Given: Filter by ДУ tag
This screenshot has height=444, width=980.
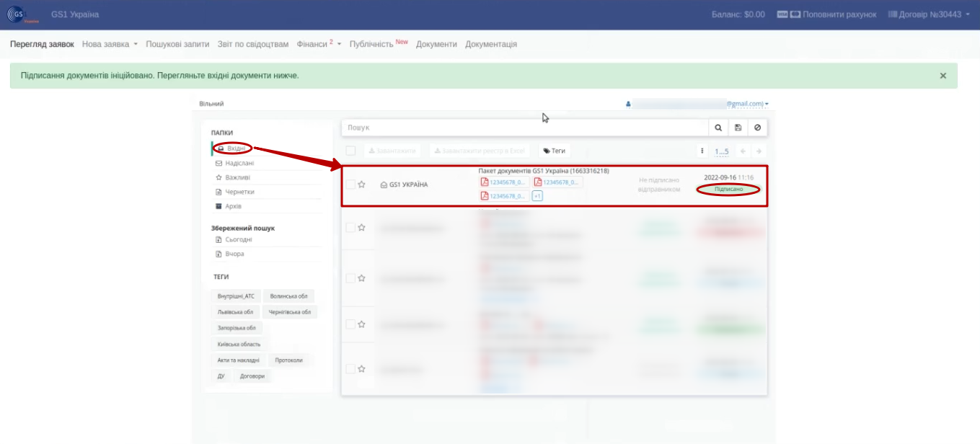Looking at the screenshot, I should pos(221,376).
